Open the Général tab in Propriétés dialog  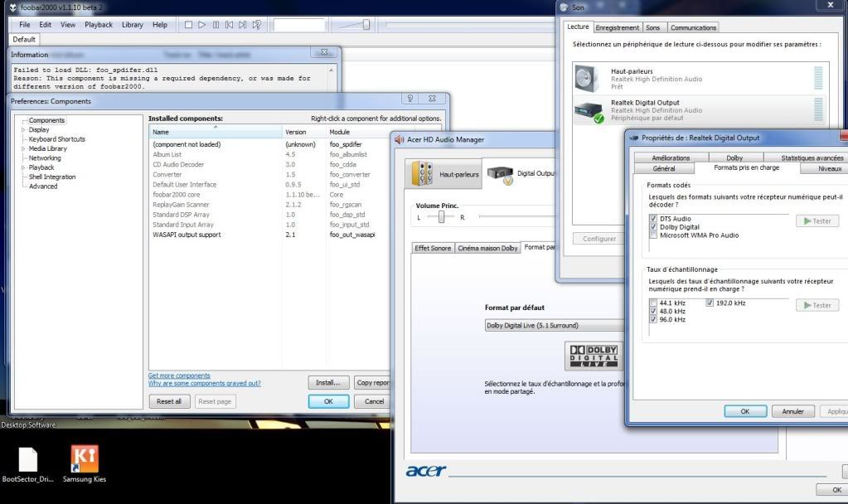(664, 168)
